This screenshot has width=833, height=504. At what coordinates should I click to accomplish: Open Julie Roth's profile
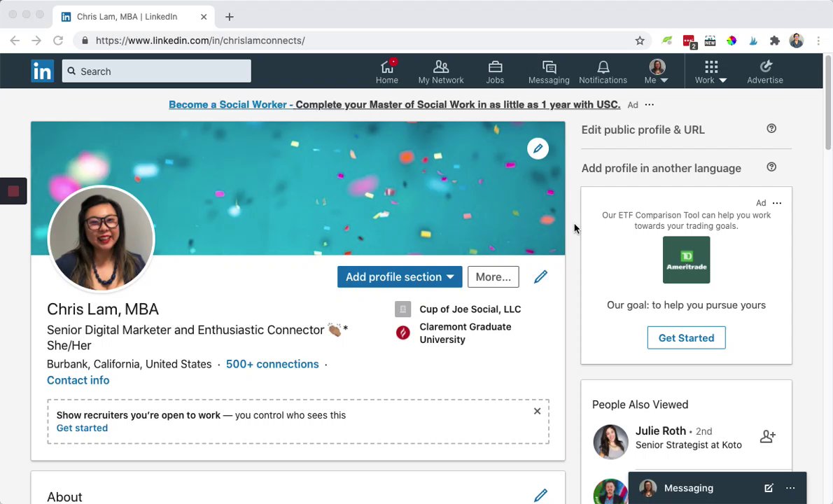[660, 430]
